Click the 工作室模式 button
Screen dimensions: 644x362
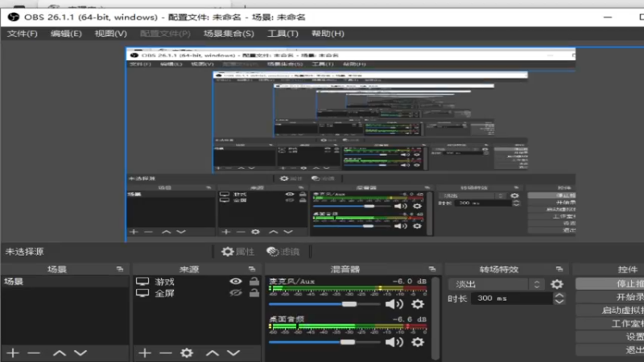pyautogui.click(x=610, y=323)
